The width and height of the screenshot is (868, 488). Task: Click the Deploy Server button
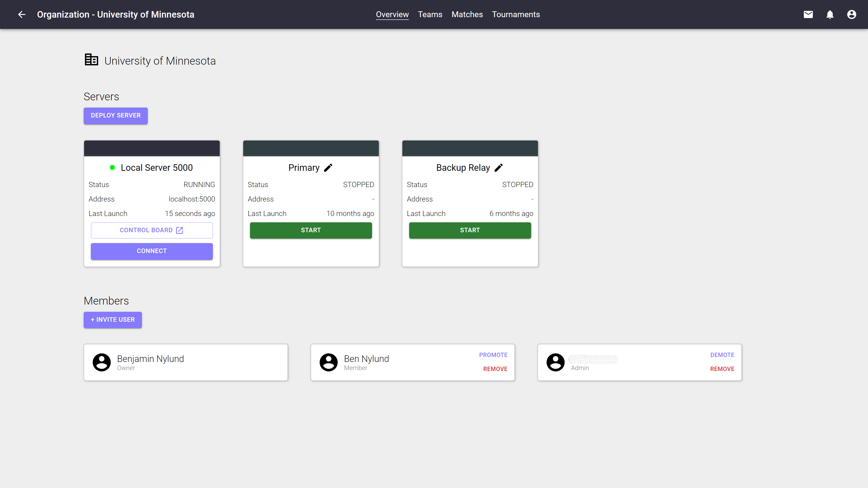tap(116, 115)
